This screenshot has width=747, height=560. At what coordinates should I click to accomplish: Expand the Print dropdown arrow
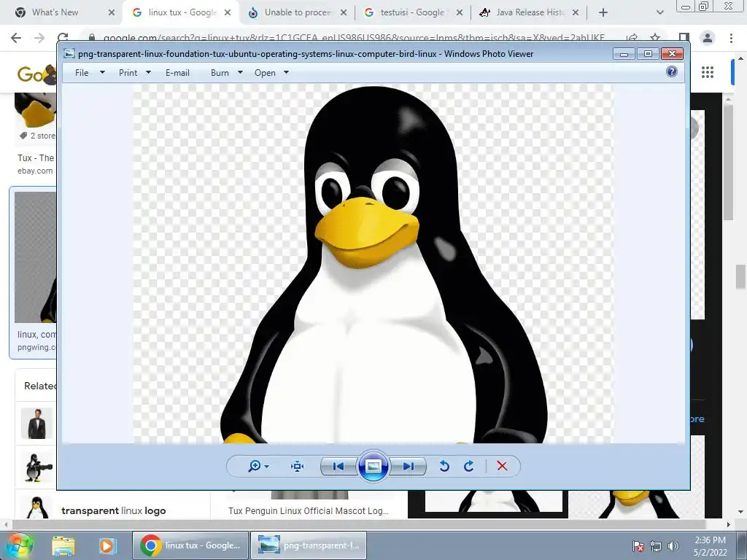click(148, 72)
